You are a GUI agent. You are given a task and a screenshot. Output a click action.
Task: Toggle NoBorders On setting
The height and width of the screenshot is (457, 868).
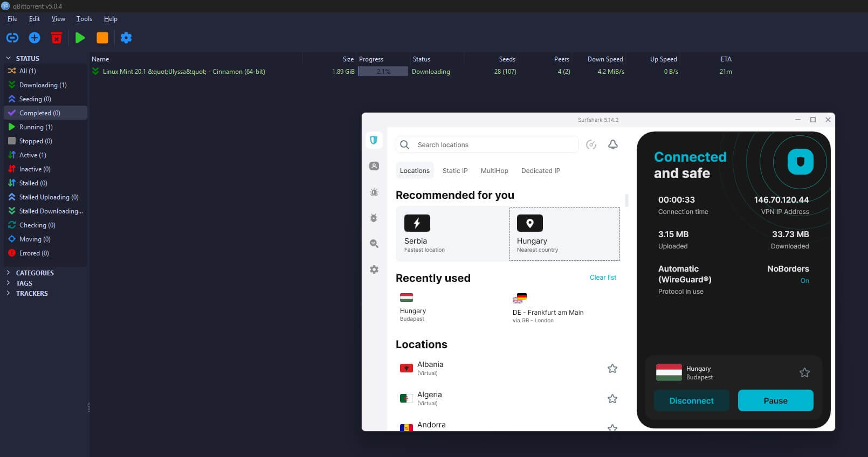tap(804, 281)
